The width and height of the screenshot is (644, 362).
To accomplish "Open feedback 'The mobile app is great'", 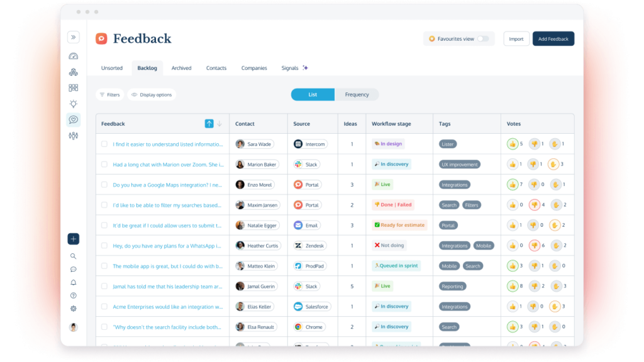I will tap(167, 266).
